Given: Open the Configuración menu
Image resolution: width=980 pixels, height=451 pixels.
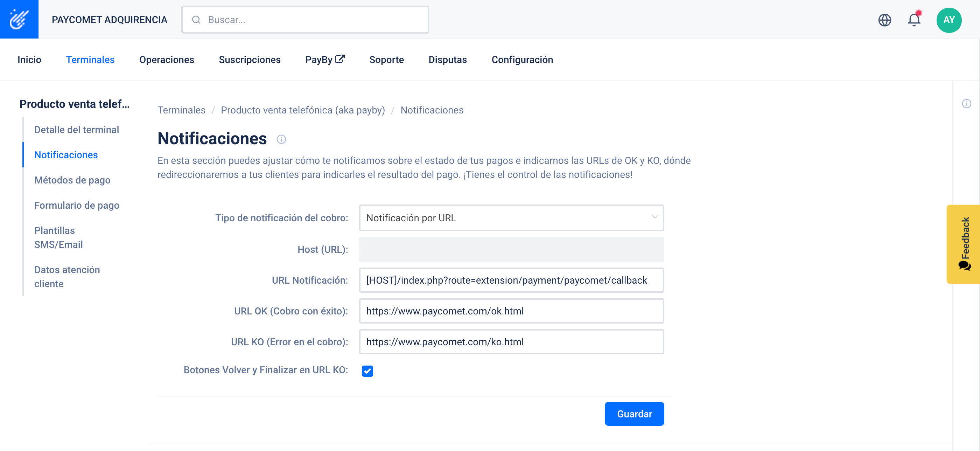Looking at the screenshot, I should (x=522, y=60).
